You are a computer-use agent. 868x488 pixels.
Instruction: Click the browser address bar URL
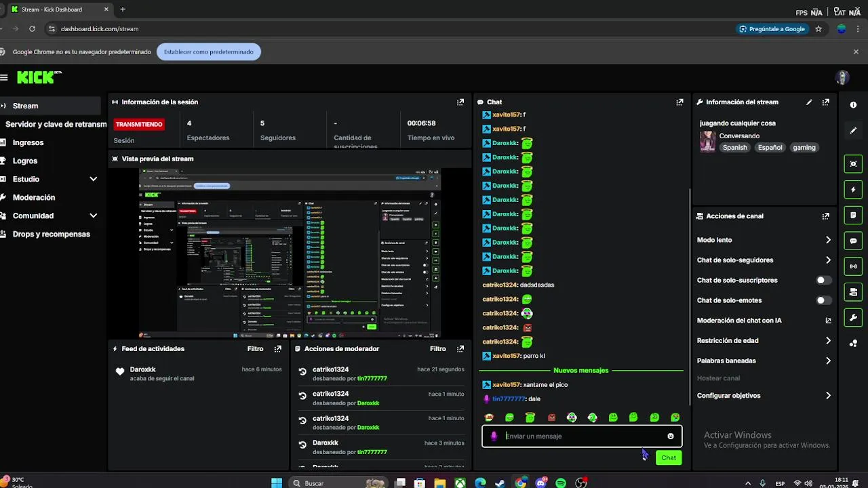pyautogui.click(x=100, y=29)
